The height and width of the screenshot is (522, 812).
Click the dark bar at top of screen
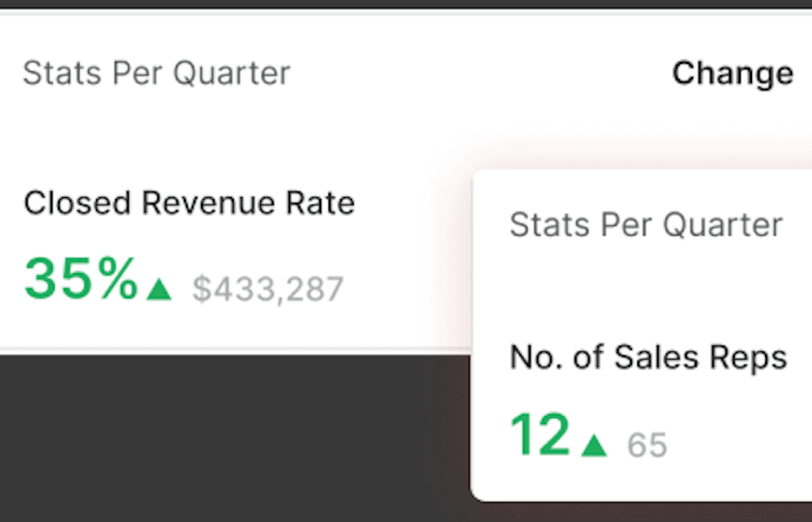coord(406,4)
